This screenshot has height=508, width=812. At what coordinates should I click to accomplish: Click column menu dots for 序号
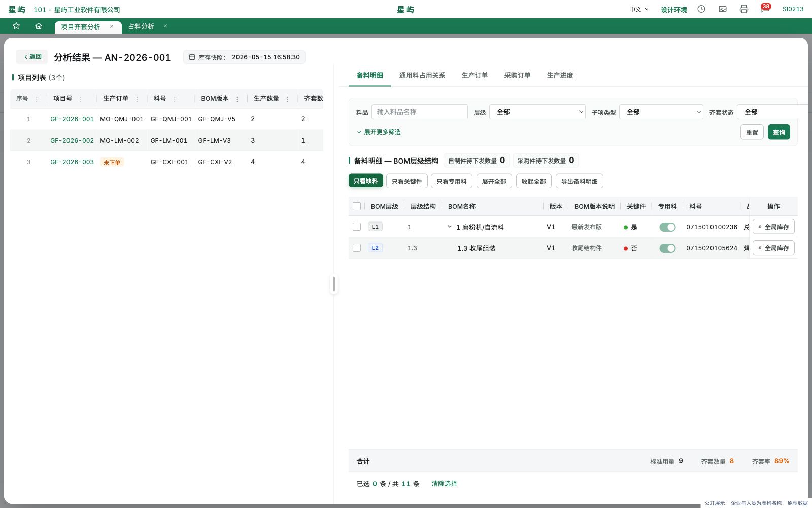point(37,99)
